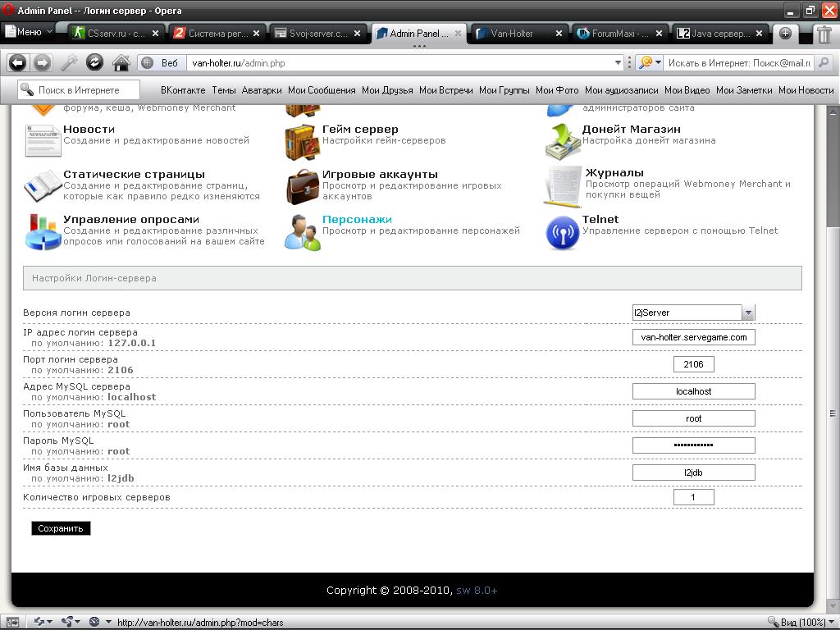Image resolution: width=840 pixels, height=630 pixels.
Task: Click the Управление опросами chart icon
Action: [x=43, y=232]
